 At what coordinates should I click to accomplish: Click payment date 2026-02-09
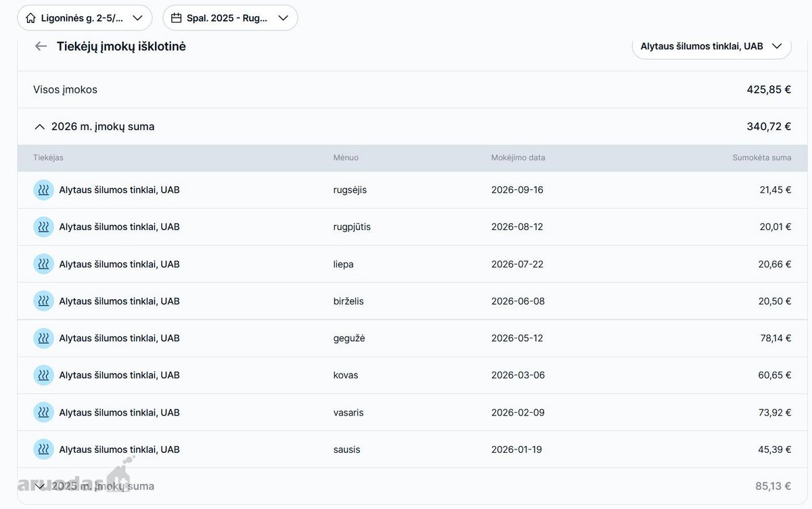pyautogui.click(x=518, y=412)
